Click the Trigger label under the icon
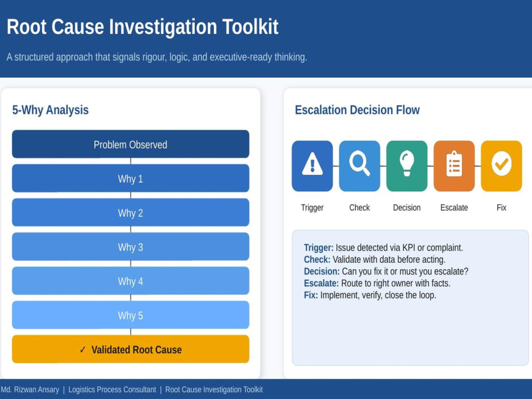 click(x=312, y=207)
